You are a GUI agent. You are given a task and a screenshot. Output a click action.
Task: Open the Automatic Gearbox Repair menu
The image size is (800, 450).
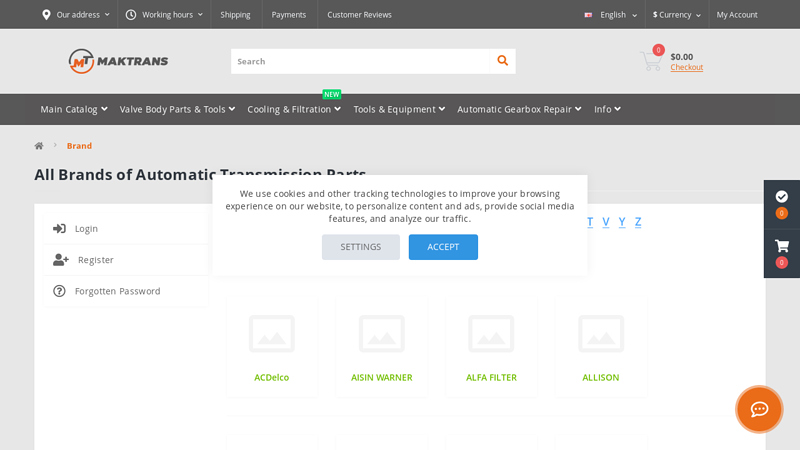(518, 109)
